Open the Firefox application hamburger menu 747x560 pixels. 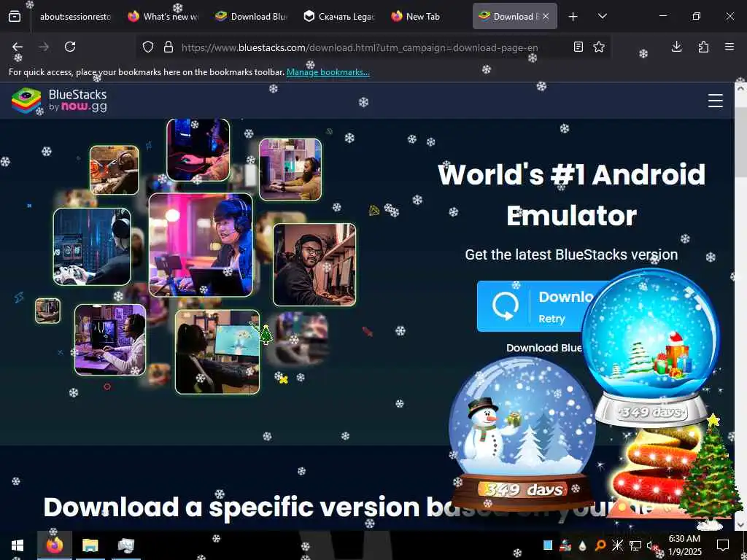click(729, 47)
